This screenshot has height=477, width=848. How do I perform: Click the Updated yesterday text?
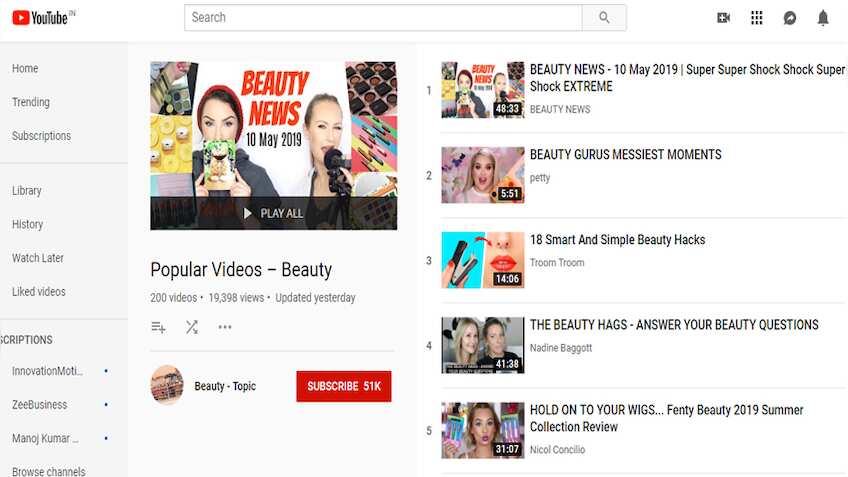pyautogui.click(x=315, y=298)
